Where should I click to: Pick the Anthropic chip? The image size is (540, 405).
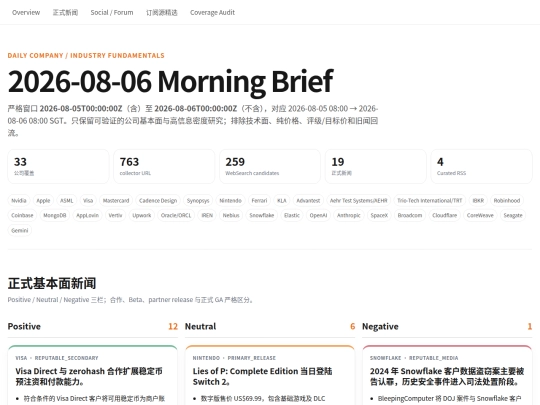[349, 215]
